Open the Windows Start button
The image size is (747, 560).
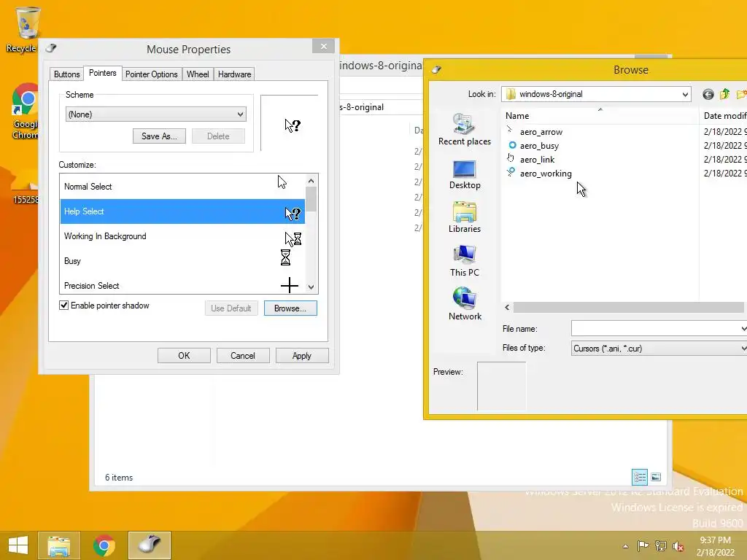click(18, 545)
